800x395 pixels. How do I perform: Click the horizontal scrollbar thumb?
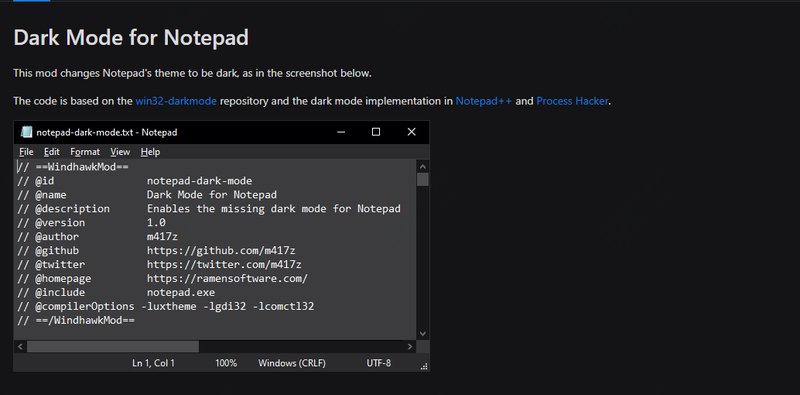pyautogui.click(x=113, y=347)
